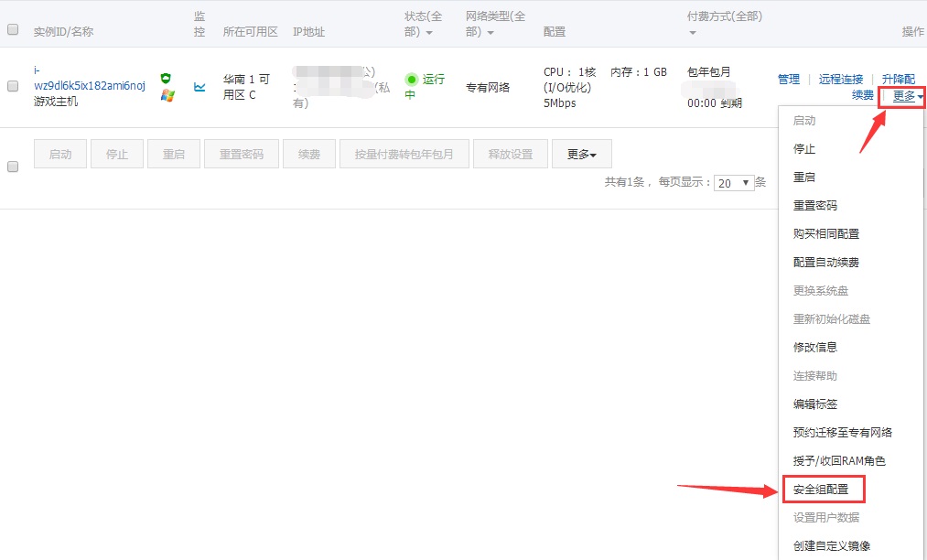Click the 升降配 link
This screenshot has height=560, width=927.
[899, 80]
